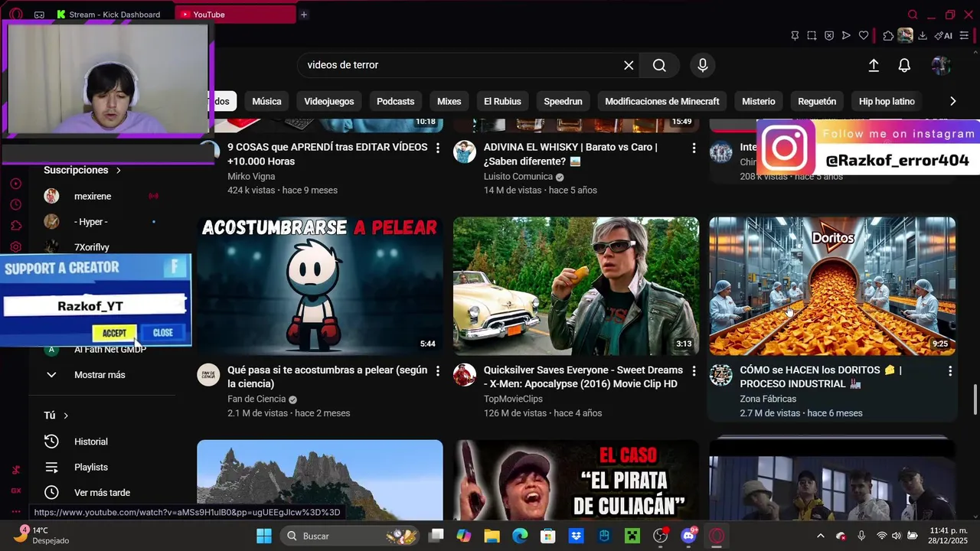The width and height of the screenshot is (980, 551).
Task: Open the YouTube upload/create icon
Action: click(x=874, y=66)
